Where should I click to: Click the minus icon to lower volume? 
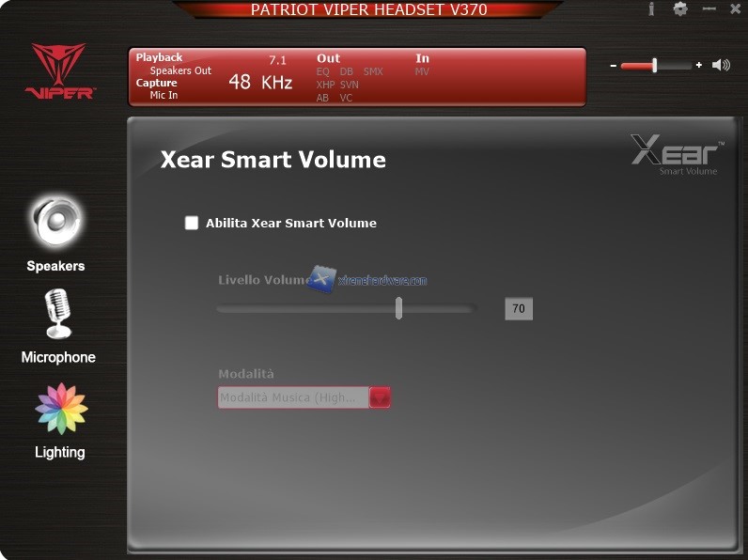click(614, 66)
